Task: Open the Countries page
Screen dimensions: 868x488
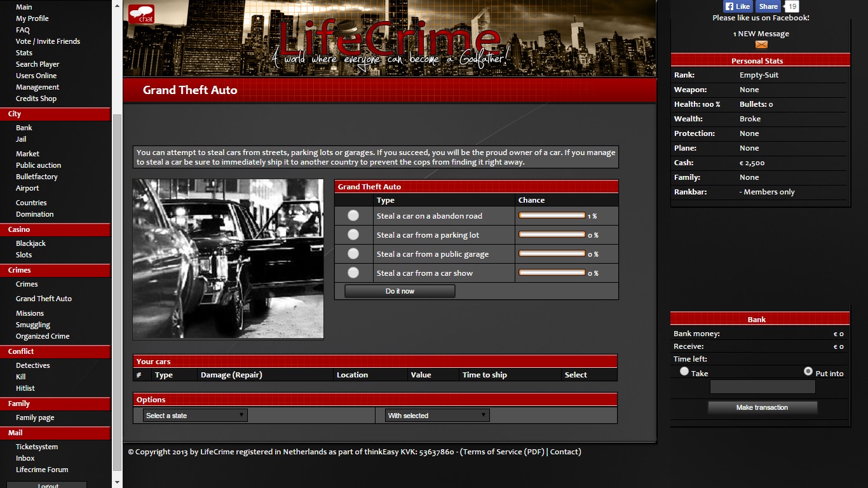Action: pos(31,203)
